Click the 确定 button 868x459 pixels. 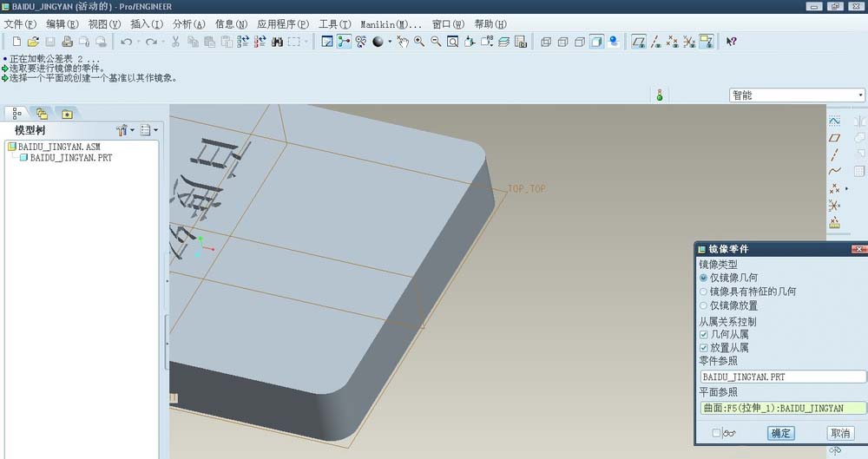click(x=780, y=433)
